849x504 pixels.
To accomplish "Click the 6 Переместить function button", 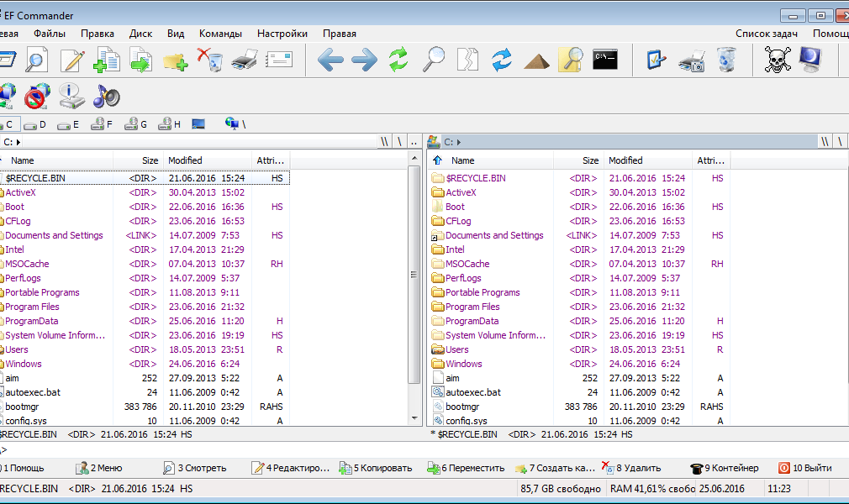I will coord(466,468).
